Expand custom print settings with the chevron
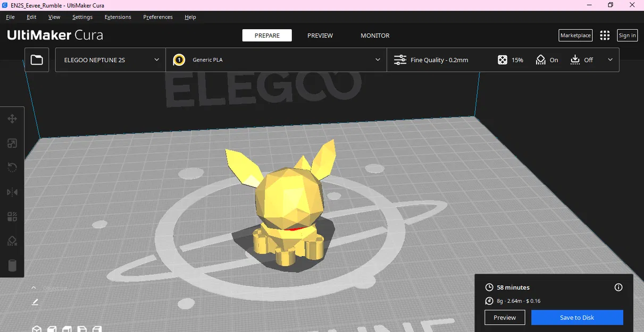644x332 pixels. (x=610, y=59)
